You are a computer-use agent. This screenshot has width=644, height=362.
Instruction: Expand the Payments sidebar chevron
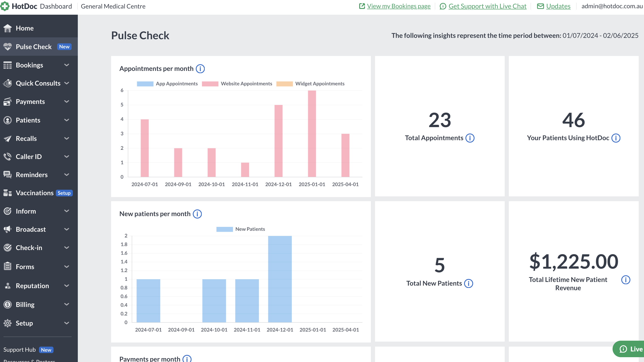pos(67,102)
